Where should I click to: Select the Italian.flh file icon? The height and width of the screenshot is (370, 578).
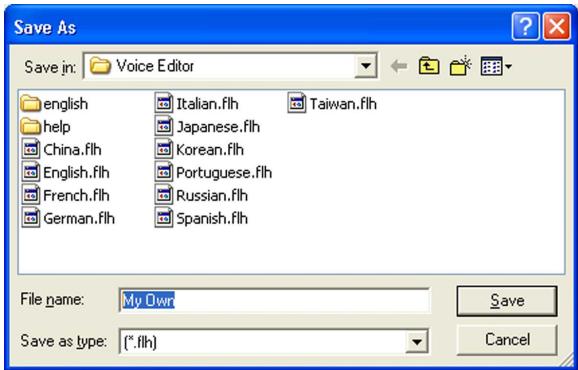click(164, 104)
